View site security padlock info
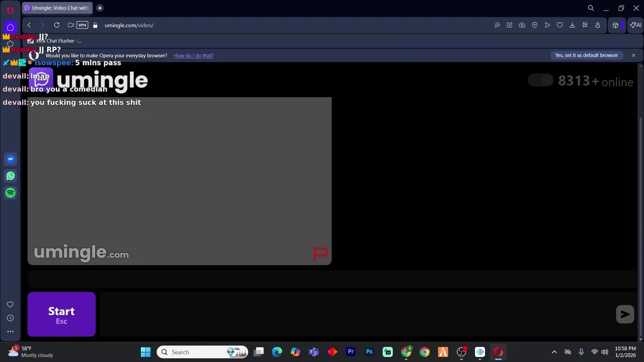 95,25
